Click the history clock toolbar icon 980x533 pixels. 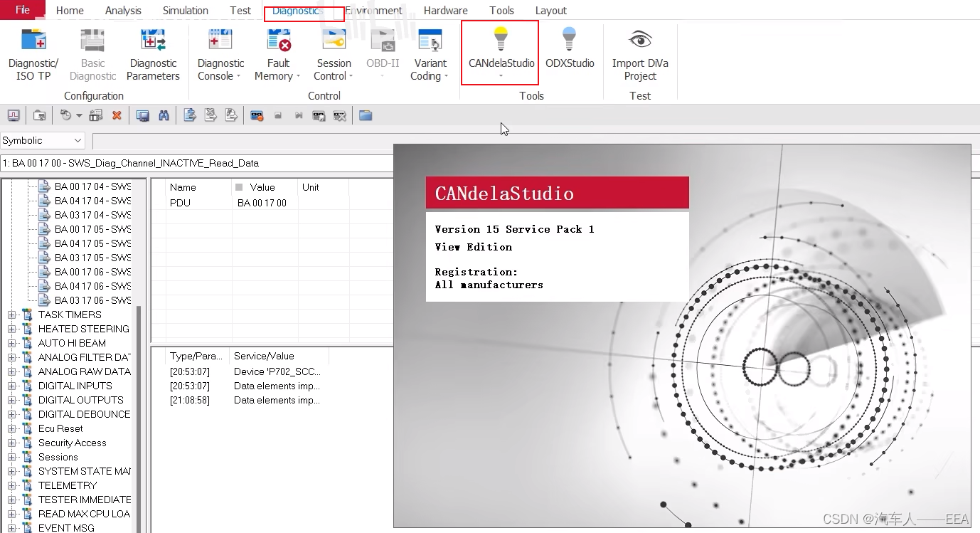65,115
